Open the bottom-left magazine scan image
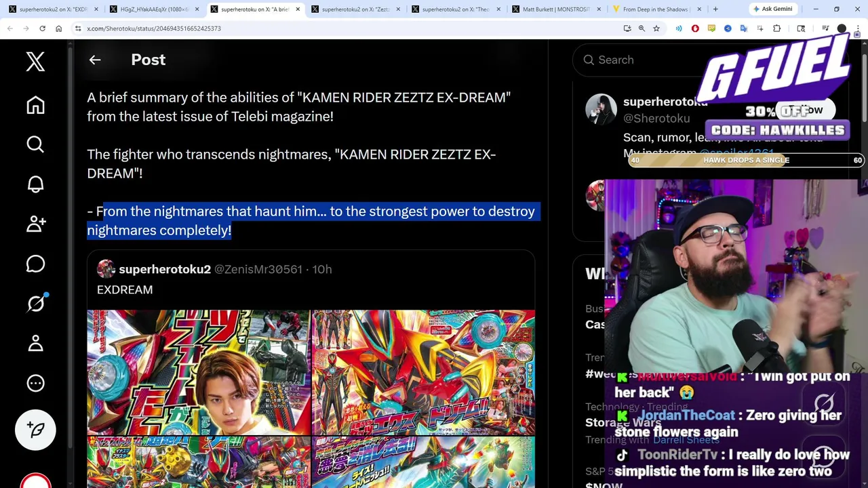 point(199,462)
